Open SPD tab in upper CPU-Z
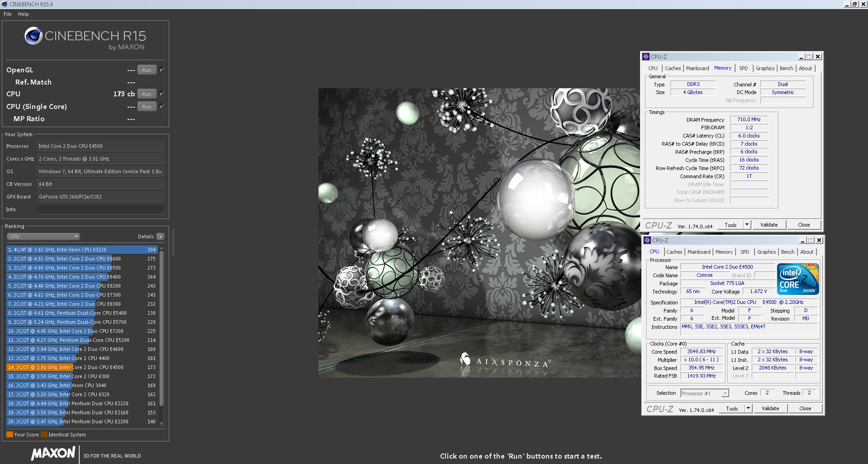868x464 pixels. pos(744,68)
